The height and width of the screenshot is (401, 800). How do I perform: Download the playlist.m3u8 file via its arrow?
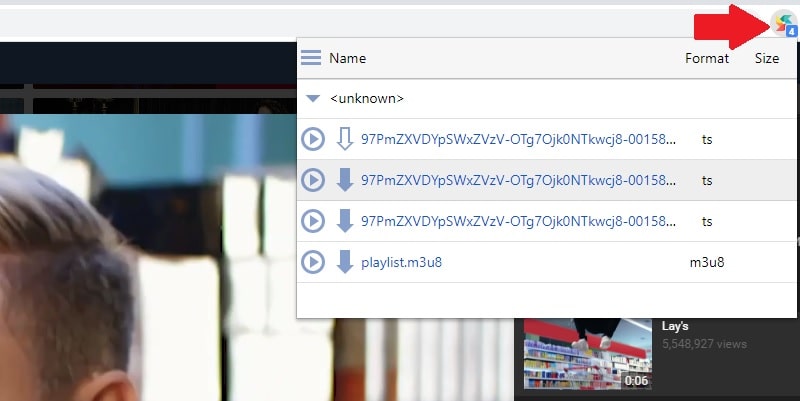[345, 262]
